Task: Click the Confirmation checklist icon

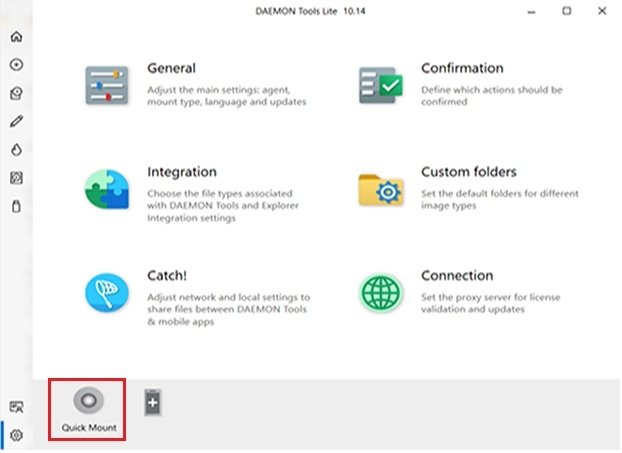Action: pos(381,85)
